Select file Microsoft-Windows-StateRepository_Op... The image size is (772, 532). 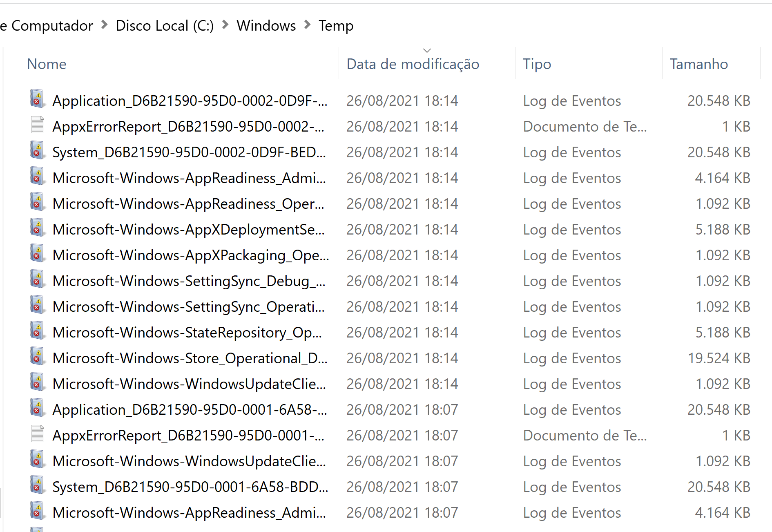[187, 333]
